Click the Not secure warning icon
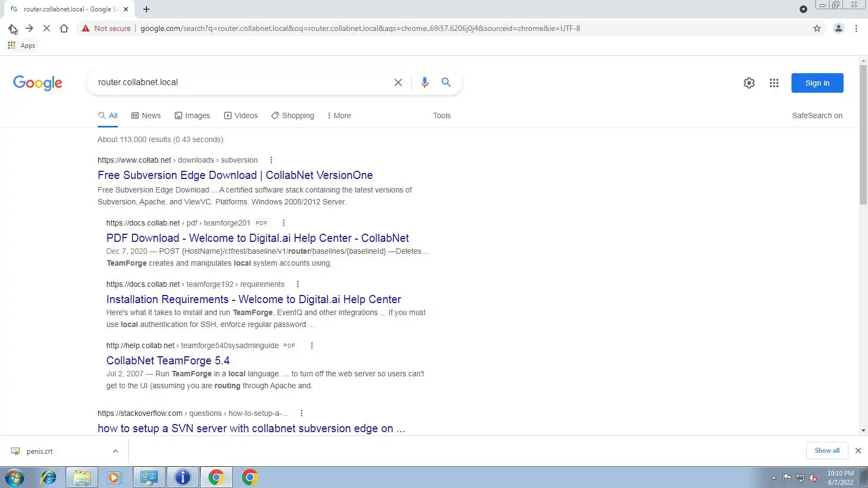 click(x=86, y=28)
